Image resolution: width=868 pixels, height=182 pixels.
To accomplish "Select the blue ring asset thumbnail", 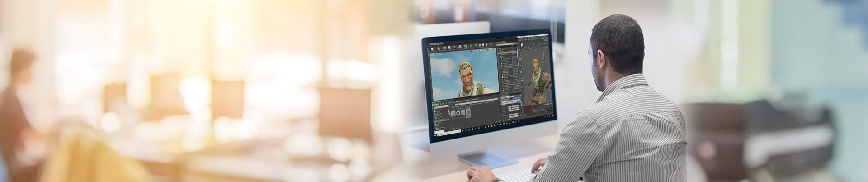I will (458, 113).
